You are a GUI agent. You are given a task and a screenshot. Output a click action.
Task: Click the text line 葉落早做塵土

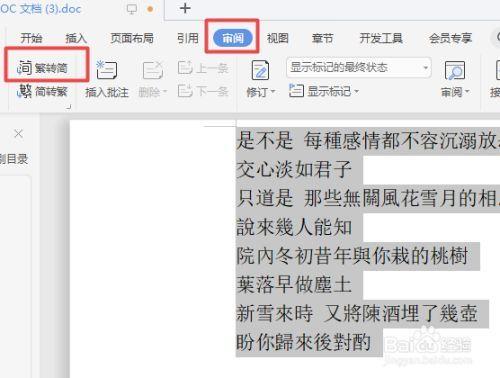[x=294, y=285]
